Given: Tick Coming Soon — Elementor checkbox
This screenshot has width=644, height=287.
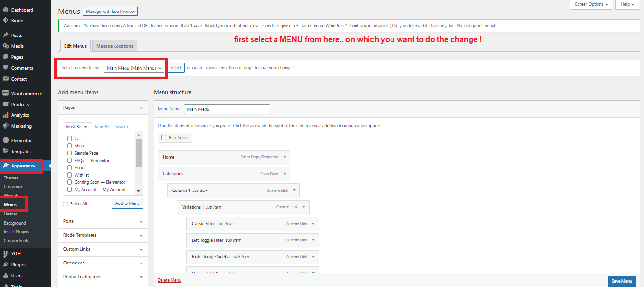Looking at the screenshot, I should (x=69, y=182).
